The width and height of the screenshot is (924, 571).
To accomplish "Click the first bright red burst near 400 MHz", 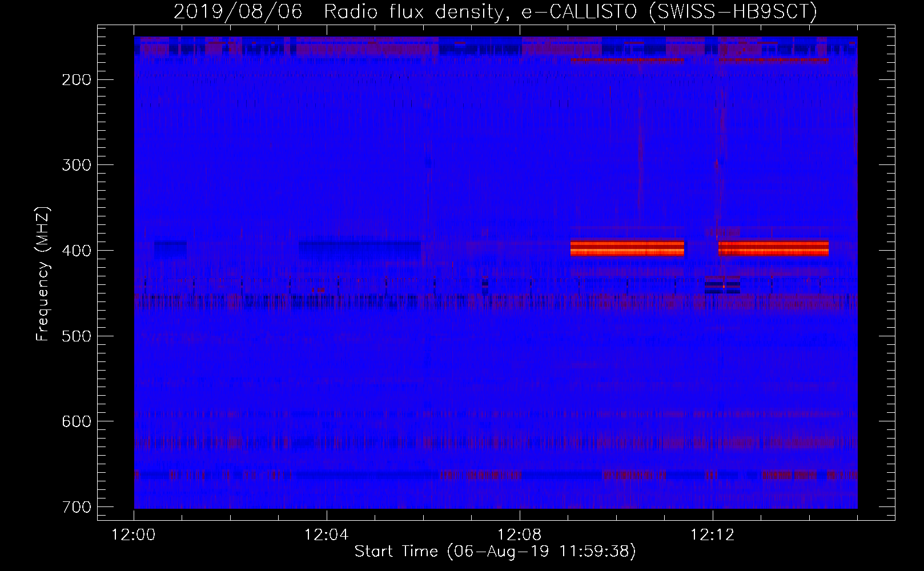I will point(627,248).
